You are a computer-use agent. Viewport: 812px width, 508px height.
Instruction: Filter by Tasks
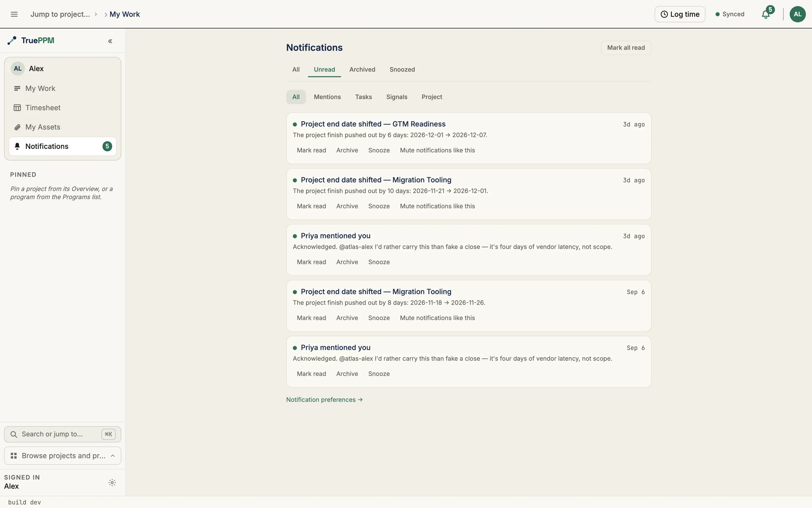coord(363,97)
